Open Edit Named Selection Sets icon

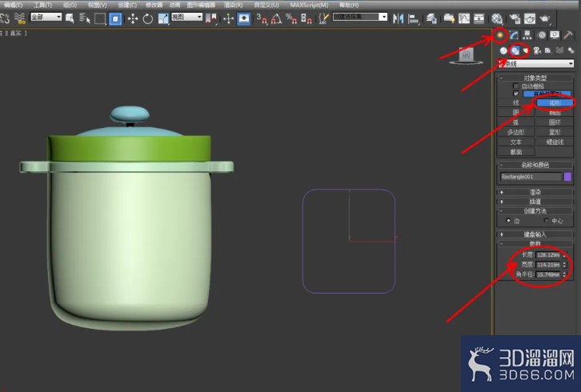pyautogui.click(x=324, y=18)
